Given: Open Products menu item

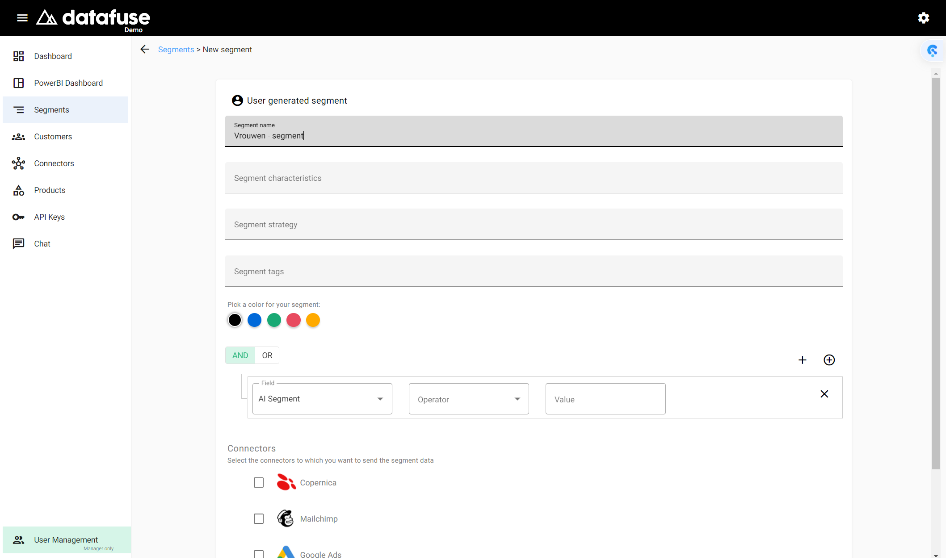Looking at the screenshot, I should (x=65, y=190).
